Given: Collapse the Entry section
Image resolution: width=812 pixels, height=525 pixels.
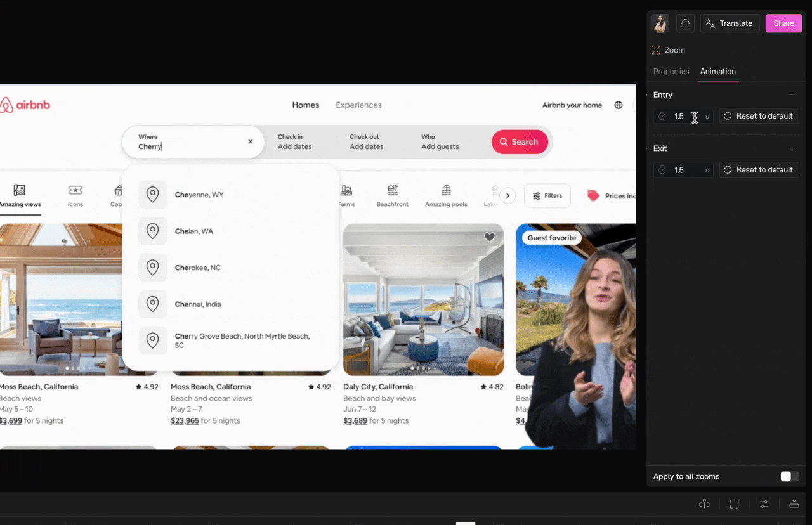Looking at the screenshot, I should click(x=791, y=94).
